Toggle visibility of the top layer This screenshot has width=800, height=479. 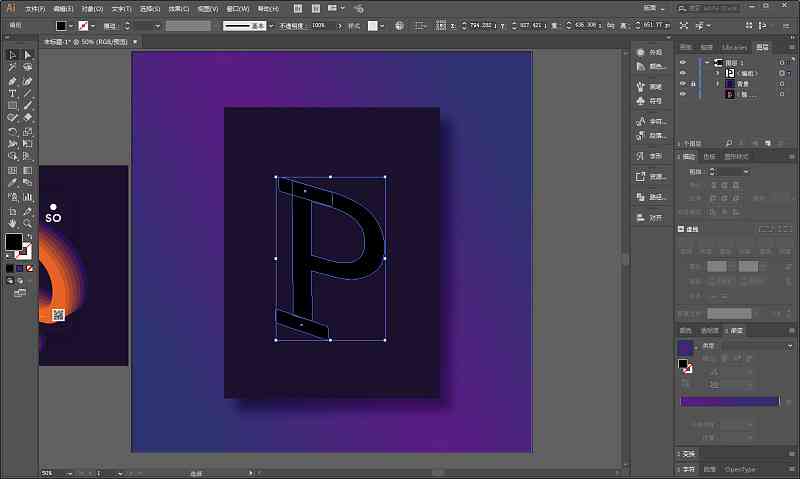coord(683,63)
